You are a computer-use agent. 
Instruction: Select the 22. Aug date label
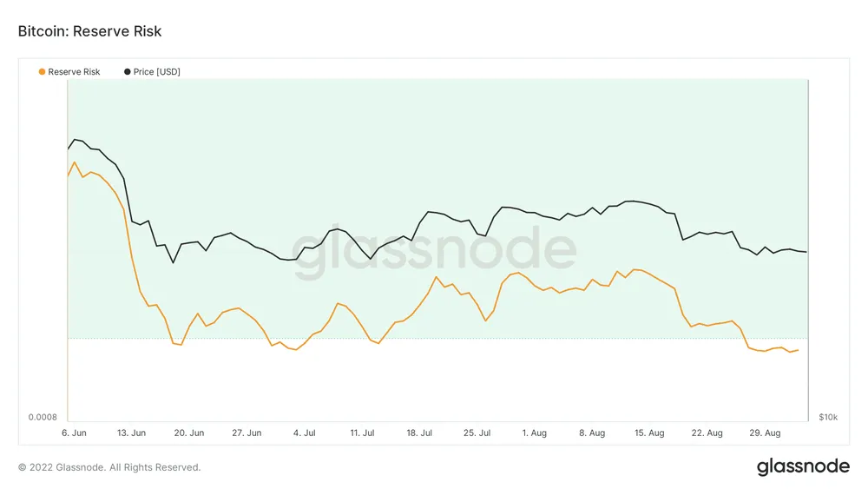[707, 433]
